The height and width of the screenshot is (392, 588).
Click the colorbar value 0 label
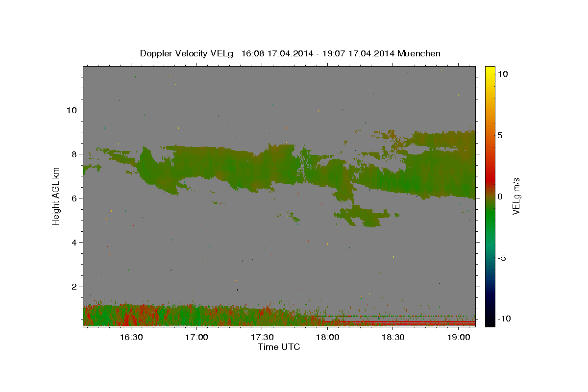point(500,196)
